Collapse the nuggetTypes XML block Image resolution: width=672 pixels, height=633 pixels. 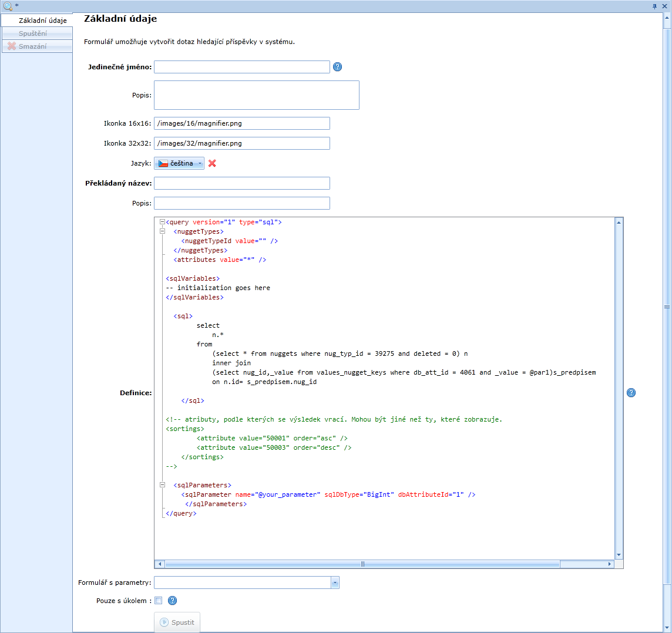click(x=162, y=232)
